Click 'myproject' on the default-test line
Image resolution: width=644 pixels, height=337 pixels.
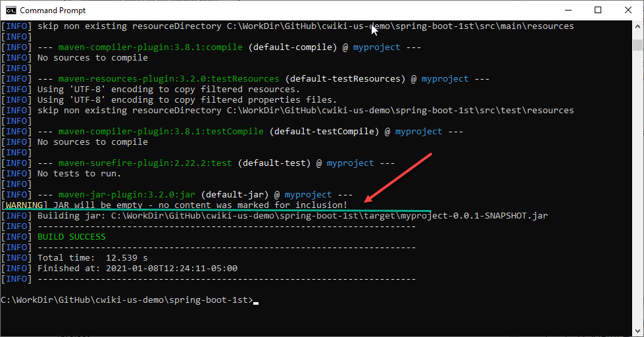point(350,163)
